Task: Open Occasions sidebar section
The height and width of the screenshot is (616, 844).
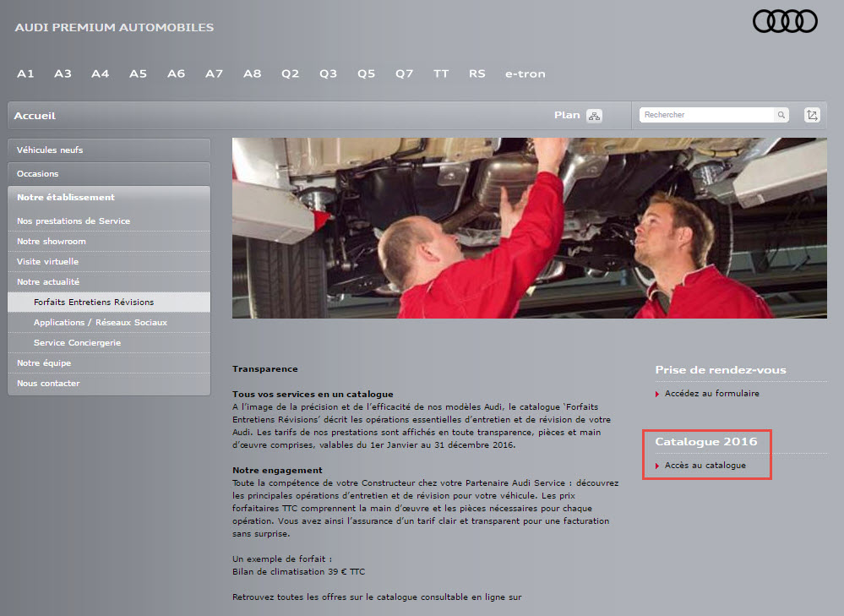Action: point(109,173)
